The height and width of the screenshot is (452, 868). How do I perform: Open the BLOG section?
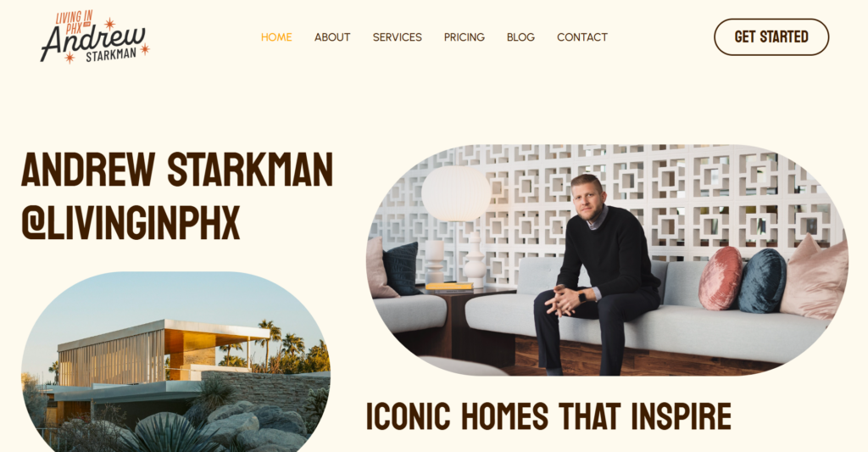[520, 37]
